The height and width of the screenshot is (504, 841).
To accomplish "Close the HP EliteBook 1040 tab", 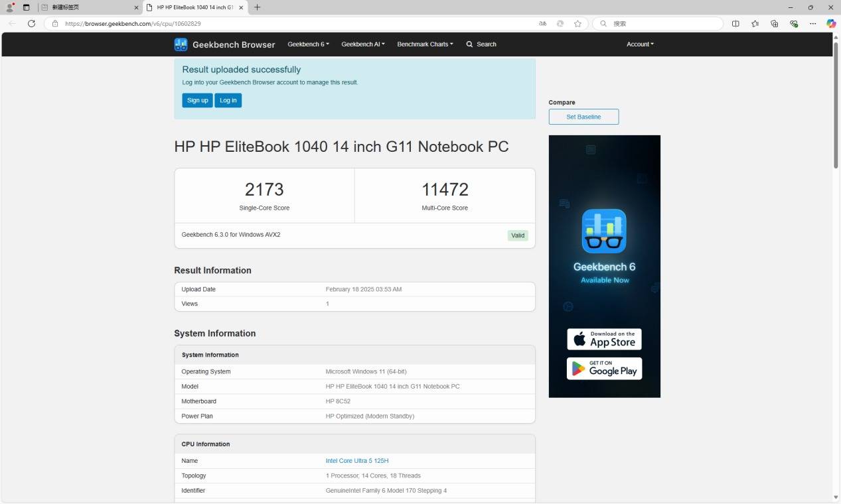I will point(240,7).
